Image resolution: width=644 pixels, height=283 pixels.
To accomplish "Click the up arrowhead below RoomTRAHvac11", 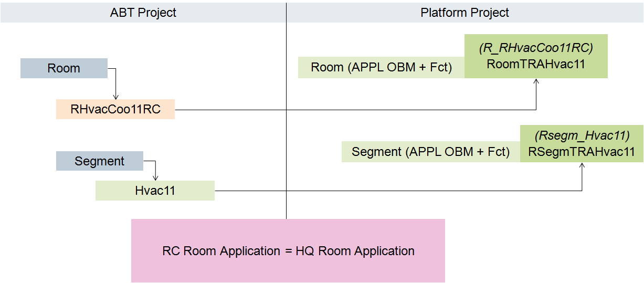I will [x=536, y=81].
